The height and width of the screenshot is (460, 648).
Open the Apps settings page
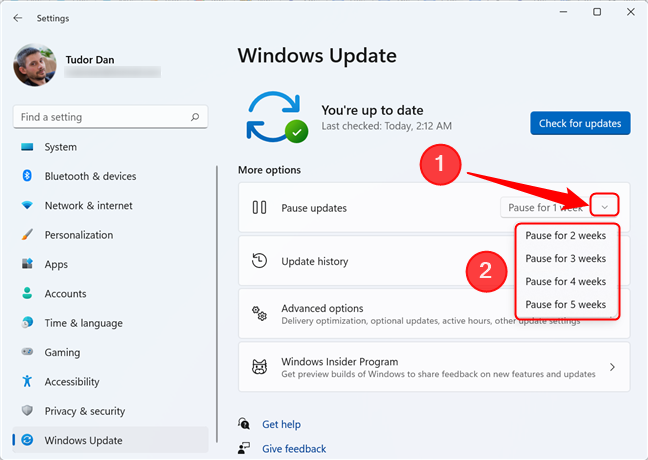pos(111,264)
